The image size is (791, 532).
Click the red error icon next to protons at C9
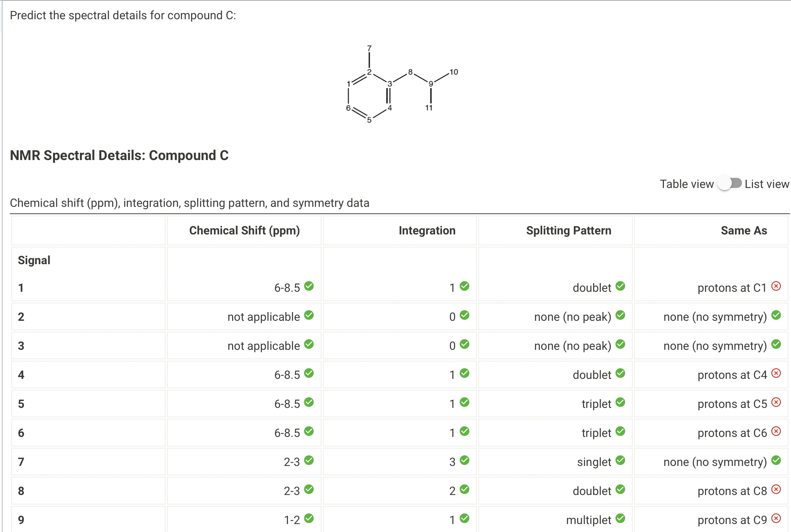coord(776,519)
